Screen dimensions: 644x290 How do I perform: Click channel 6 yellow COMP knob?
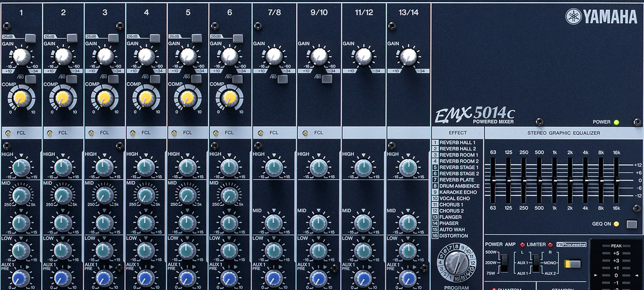coord(229,98)
